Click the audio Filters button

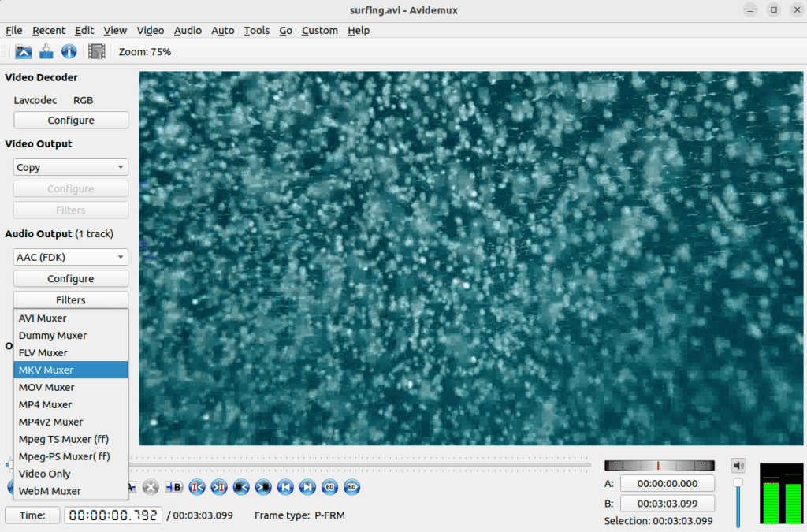(x=70, y=300)
